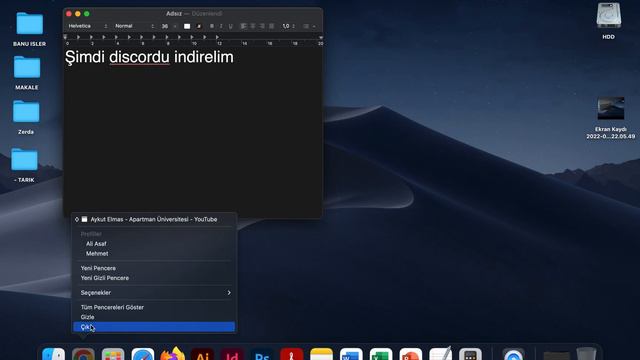Open the line spacing 1,0 dropdown
The height and width of the screenshot is (360, 640).
[x=288, y=26]
